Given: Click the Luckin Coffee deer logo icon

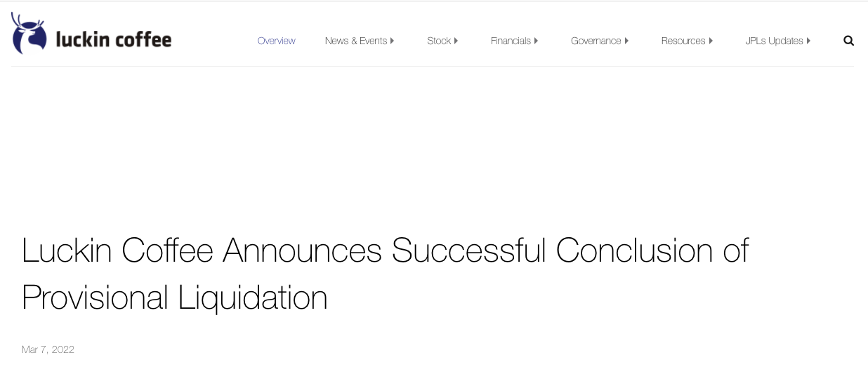Looking at the screenshot, I should 28,33.
